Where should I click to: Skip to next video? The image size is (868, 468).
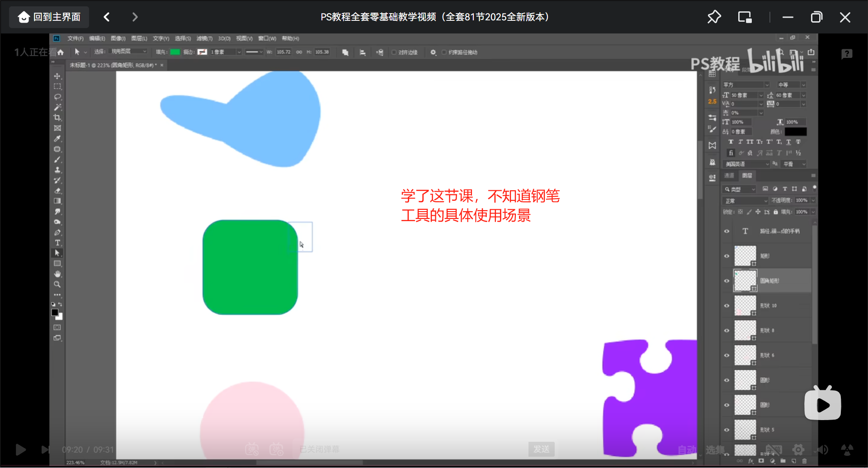[45, 449]
